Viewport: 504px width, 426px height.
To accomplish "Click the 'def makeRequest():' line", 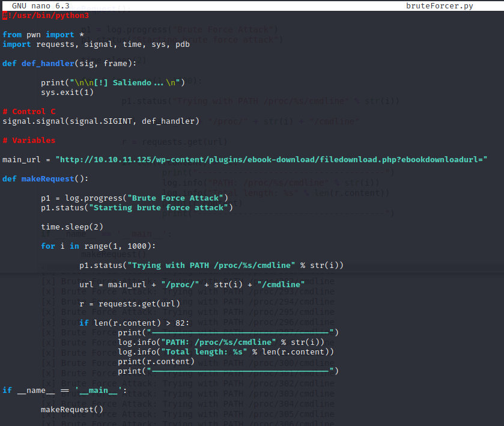I will [x=45, y=179].
